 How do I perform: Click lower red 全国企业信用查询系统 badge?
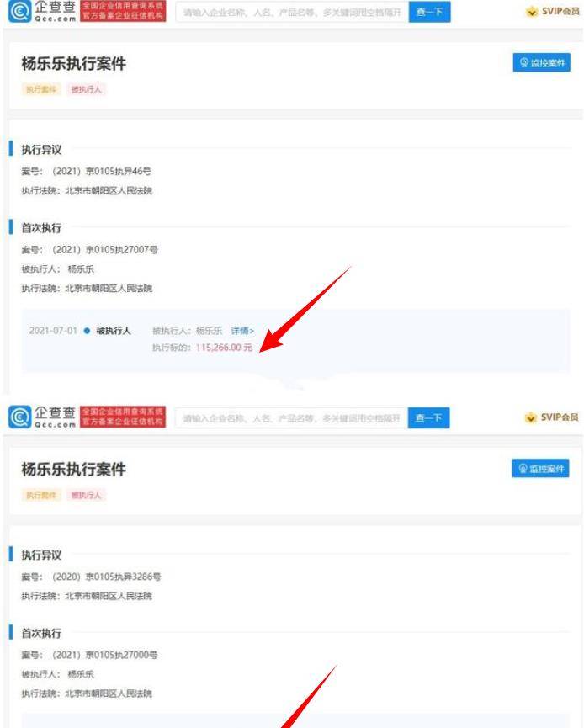123,417
